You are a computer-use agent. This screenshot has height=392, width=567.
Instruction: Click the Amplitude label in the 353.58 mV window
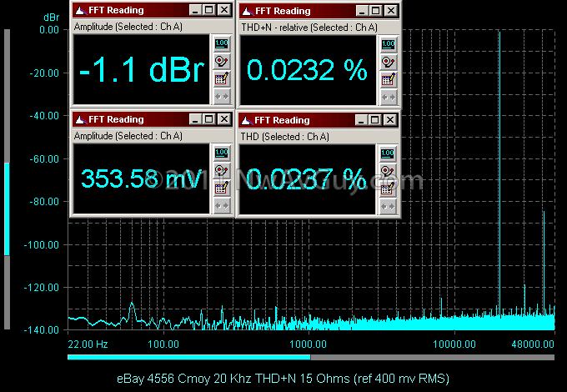128,136
